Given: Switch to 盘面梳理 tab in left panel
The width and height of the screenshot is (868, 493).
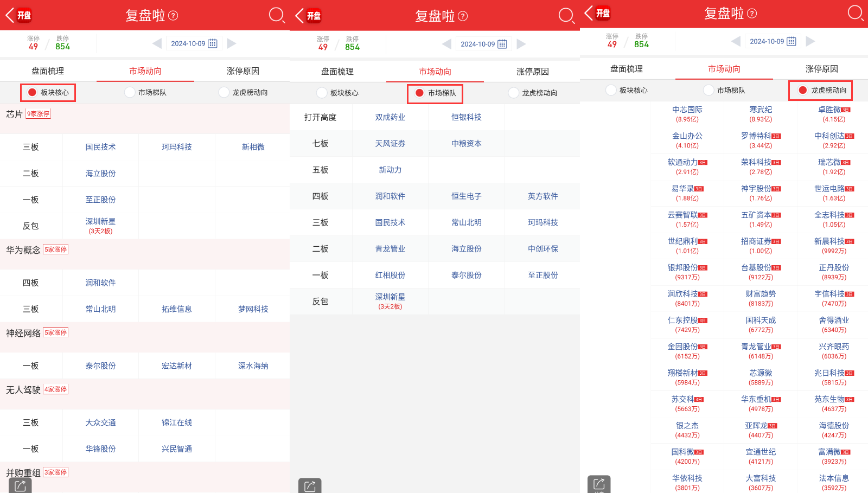Looking at the screenshot, I should (48, 71).
